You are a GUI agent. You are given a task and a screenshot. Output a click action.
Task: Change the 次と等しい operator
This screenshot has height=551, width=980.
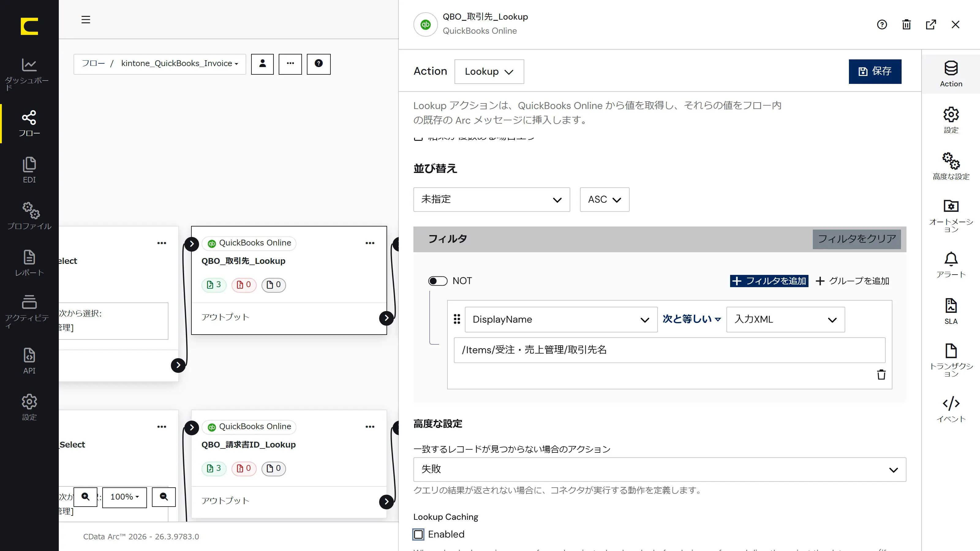[x=692, y=319]
